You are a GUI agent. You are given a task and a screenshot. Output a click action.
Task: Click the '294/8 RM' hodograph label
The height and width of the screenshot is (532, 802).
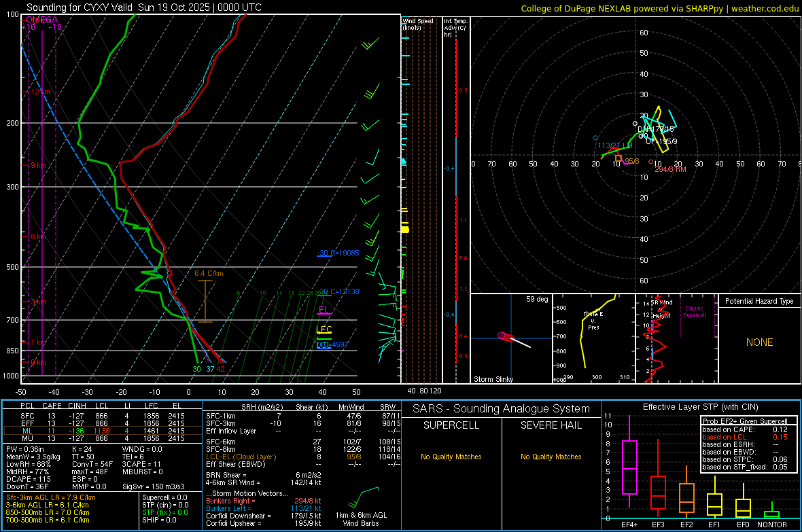pos(670,169)
